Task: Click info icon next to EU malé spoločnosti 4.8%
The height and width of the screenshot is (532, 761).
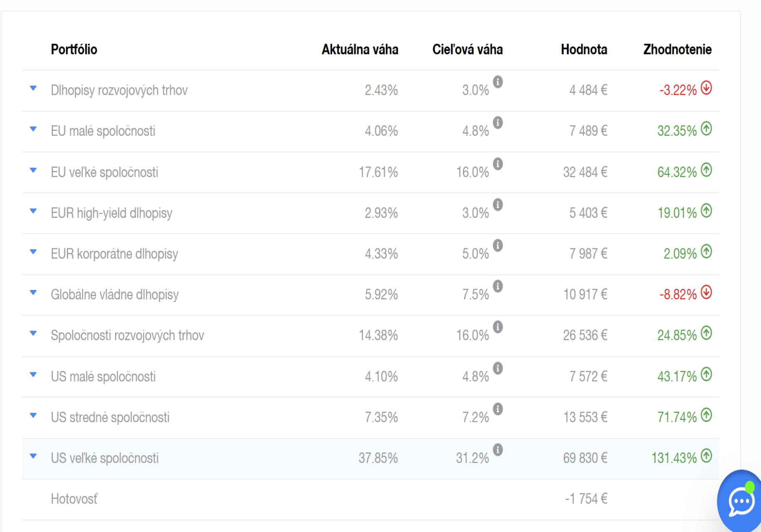Action: 497,123
